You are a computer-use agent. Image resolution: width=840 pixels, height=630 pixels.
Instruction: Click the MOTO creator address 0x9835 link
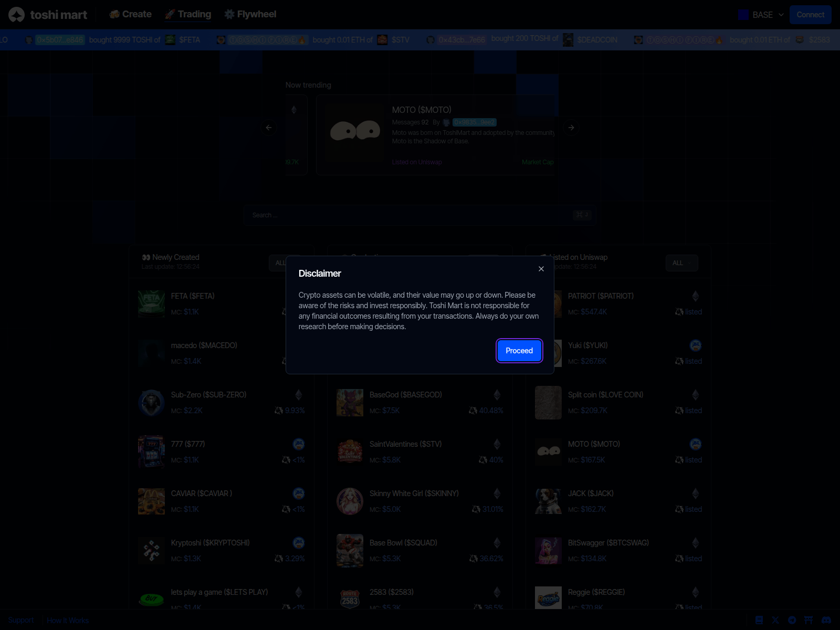pos(475,122)
